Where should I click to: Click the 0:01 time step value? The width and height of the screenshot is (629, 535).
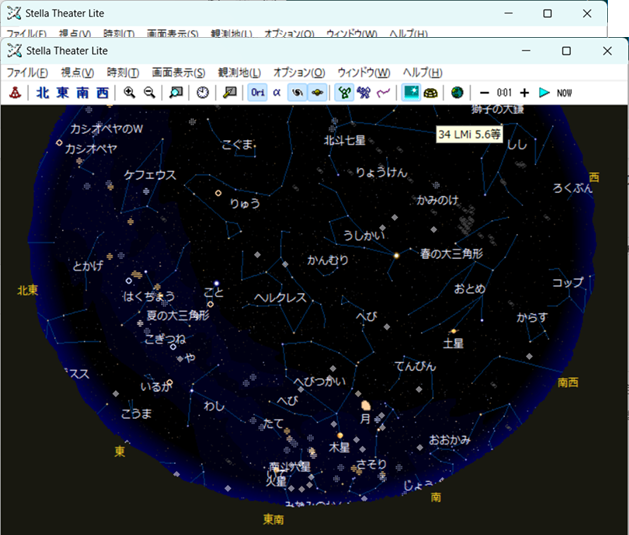504,93
